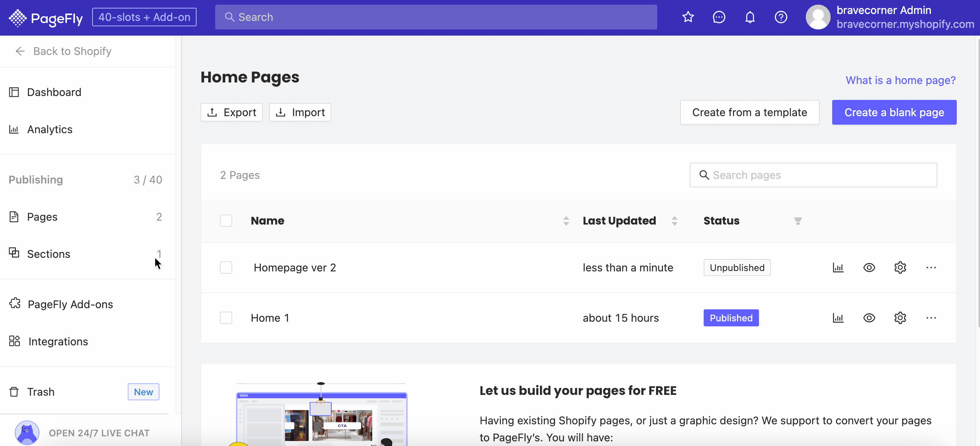Viewport: 980px width, 446px height.
Task: Toggle the select-all pages checkbox
Action: tap(226, 221)
